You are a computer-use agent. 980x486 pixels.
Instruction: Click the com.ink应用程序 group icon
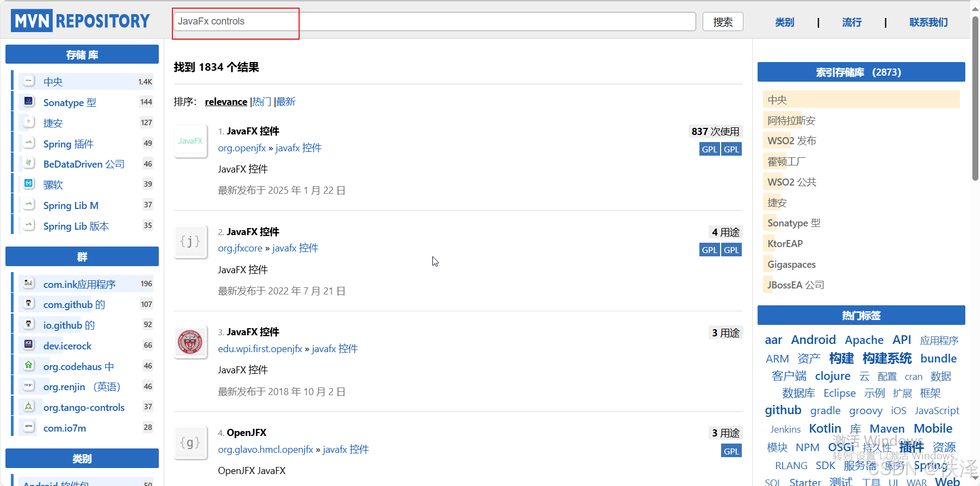point(29,284)
